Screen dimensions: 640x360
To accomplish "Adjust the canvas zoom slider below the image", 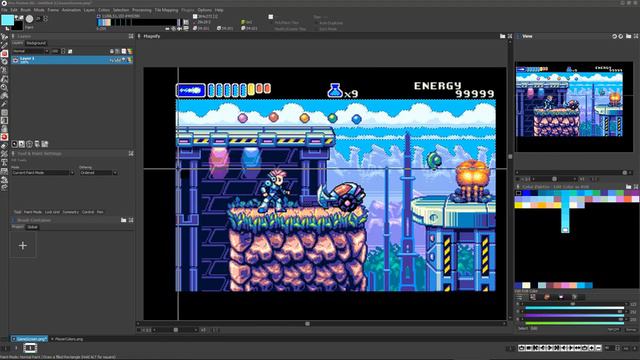I will pos(176,330).
